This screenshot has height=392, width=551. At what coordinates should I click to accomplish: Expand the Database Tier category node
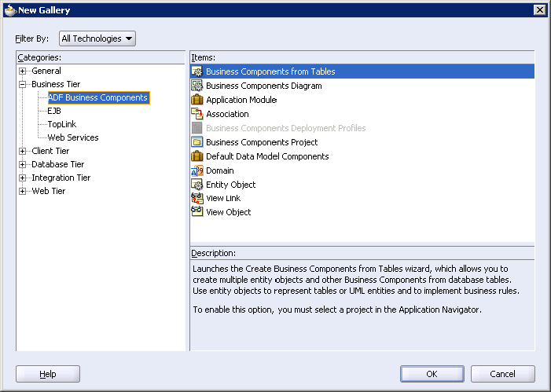pos(23,164)
